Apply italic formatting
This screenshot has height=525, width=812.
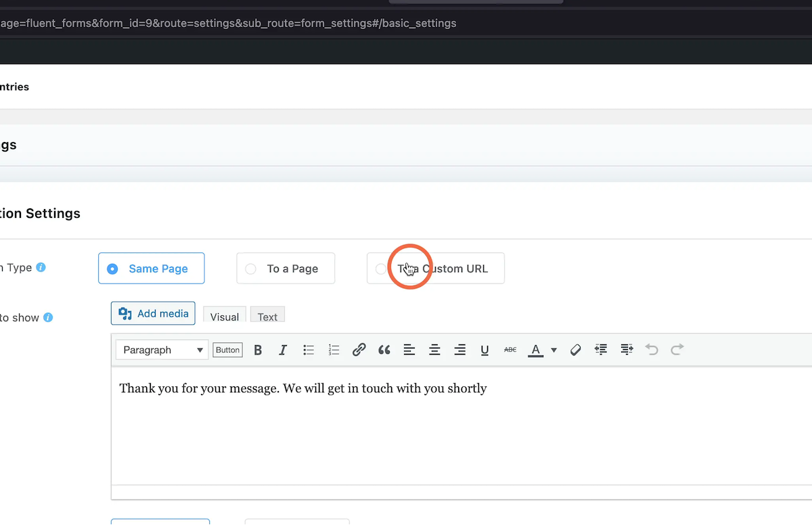pos(283,350)
